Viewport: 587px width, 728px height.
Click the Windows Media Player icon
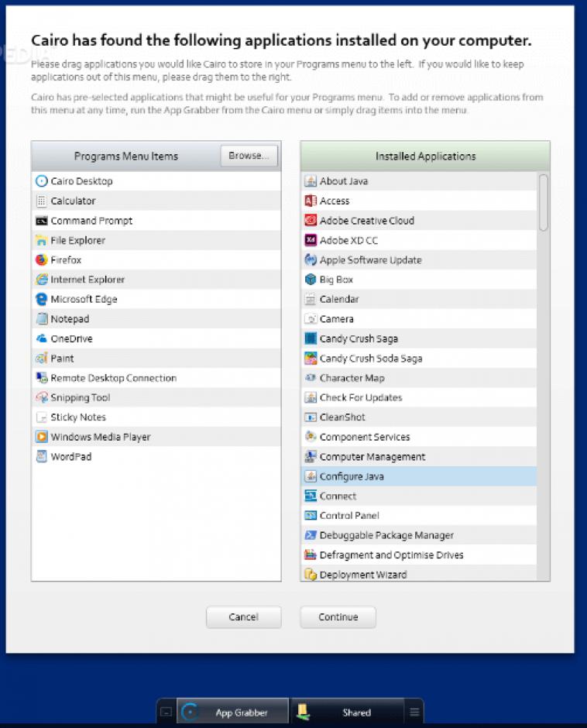pos(41,437)
